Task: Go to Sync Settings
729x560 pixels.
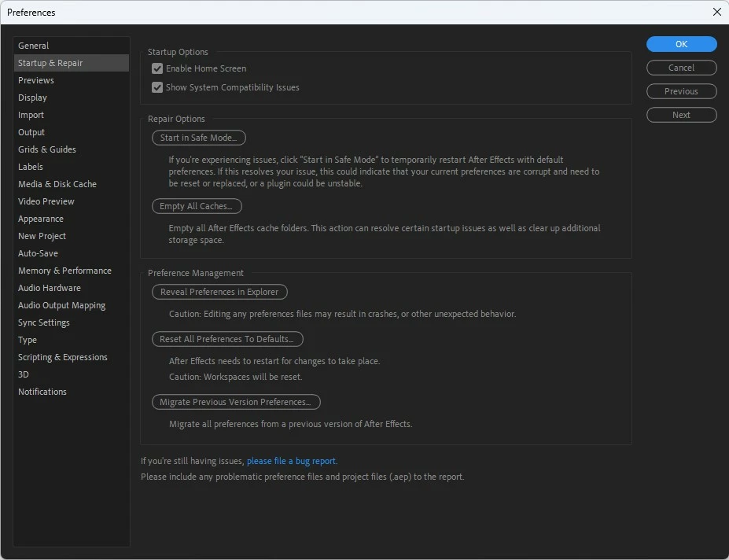Action: pyautogui.click(x=71, y=322)
